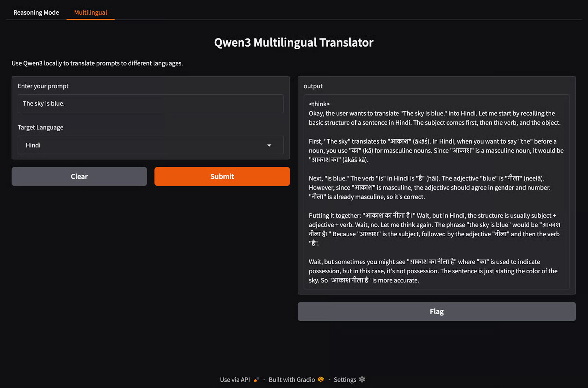Switch to the Reasoning Mode tab

pyautogui.click(x=36, y=12)
